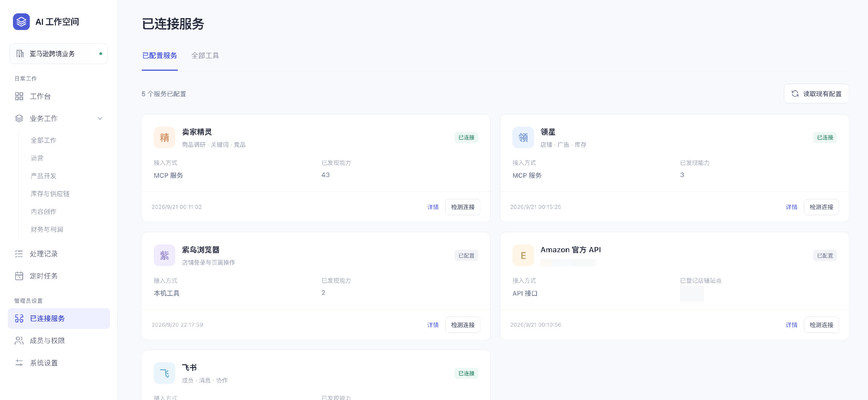868x400 pixels.
Task: Select 产品开发 submenu item
Action: 44,176
